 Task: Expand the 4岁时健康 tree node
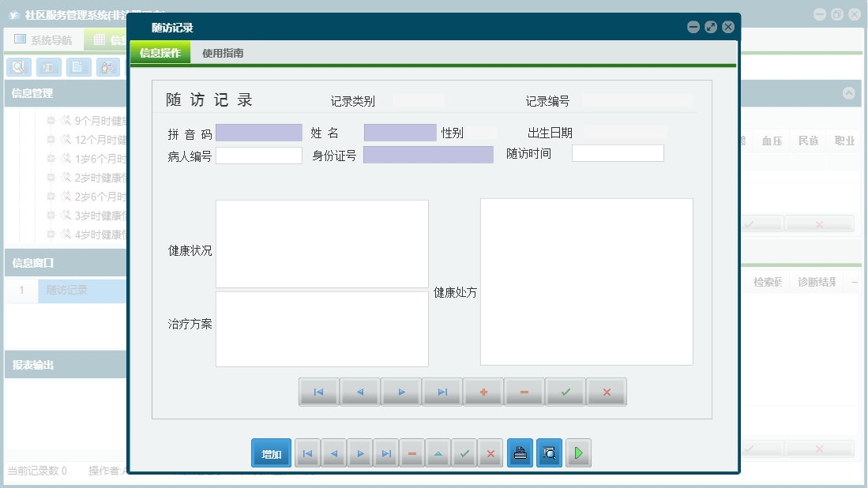tap(51, 234)
